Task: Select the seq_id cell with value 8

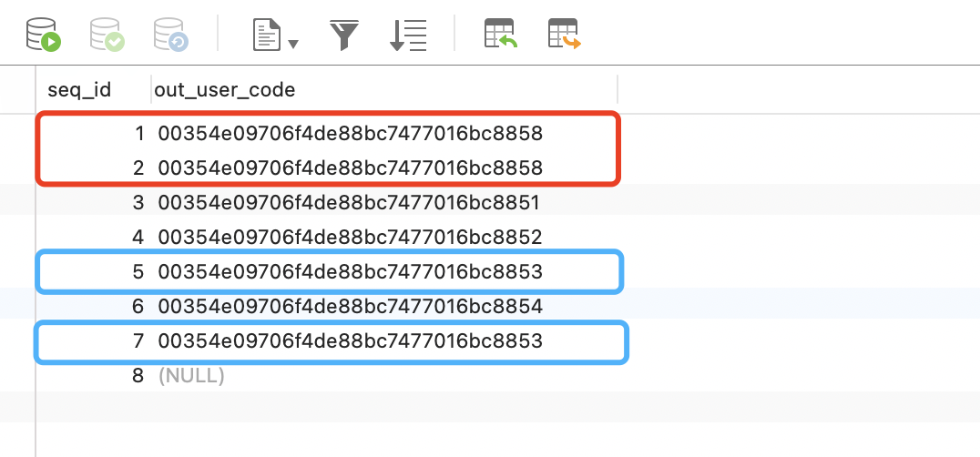Action: tap(138, 376)
